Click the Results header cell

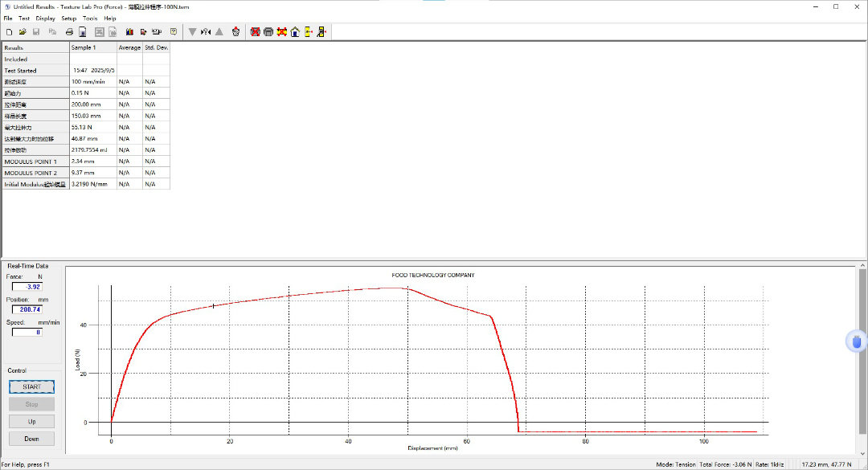pos(36,47)
